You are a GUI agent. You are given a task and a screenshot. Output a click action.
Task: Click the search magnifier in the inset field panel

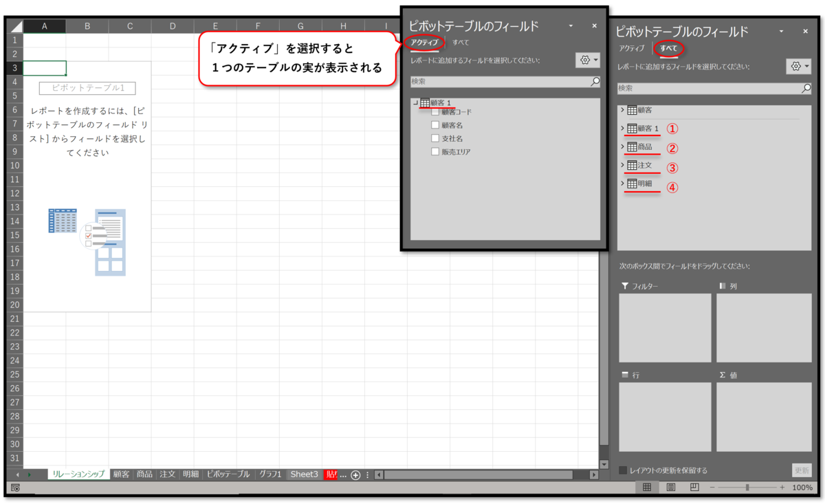(x=595, y=81)
